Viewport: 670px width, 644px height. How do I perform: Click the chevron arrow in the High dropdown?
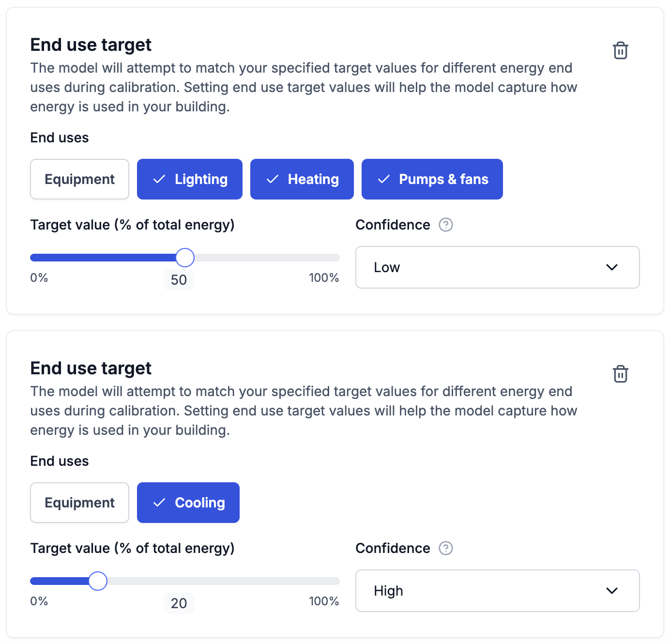pos(612,591)
